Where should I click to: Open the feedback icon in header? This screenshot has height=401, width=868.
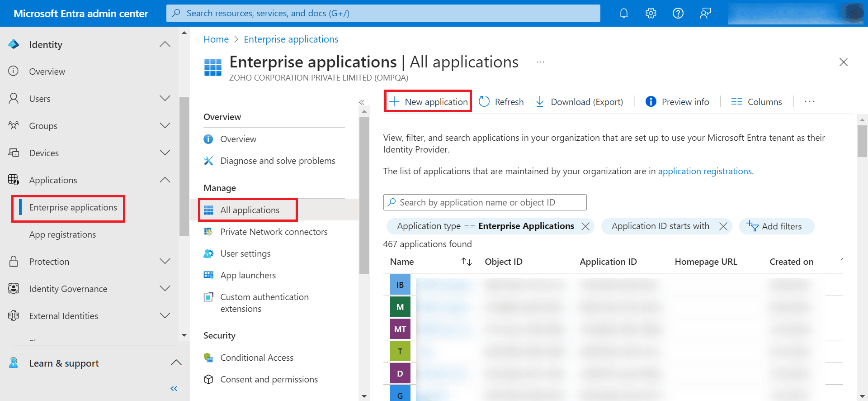[x=705, y=13]
